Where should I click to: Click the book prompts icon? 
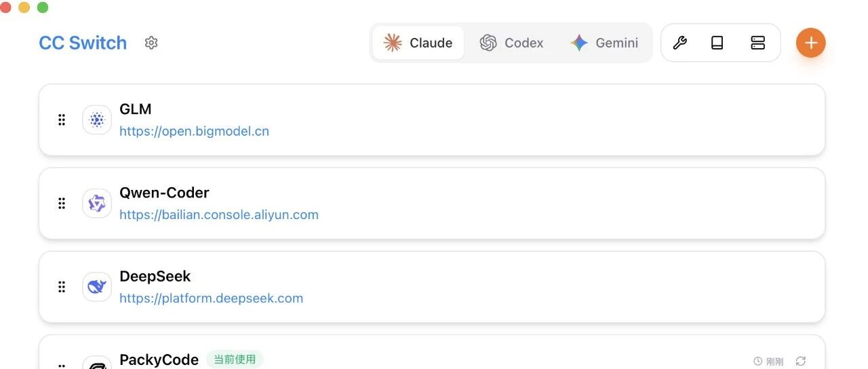(717, 43)
